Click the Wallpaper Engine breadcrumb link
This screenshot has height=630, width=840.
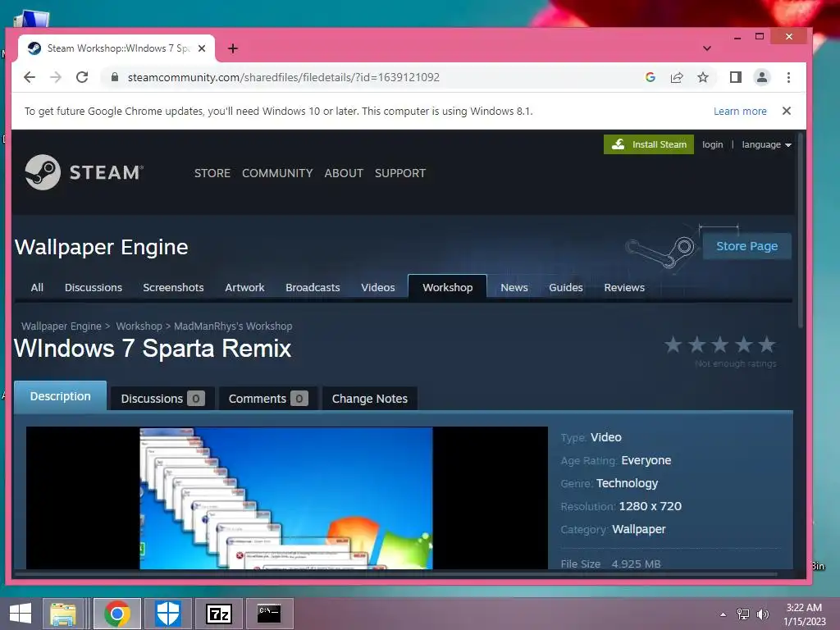tap(61, 326)
